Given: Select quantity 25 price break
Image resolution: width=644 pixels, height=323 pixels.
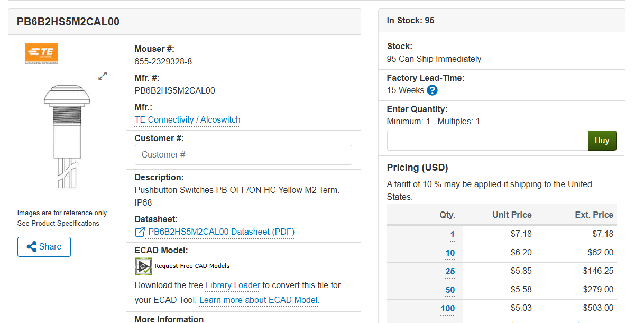Looking at the screenshot, I should pyautogui.click(x=450, y=272).
